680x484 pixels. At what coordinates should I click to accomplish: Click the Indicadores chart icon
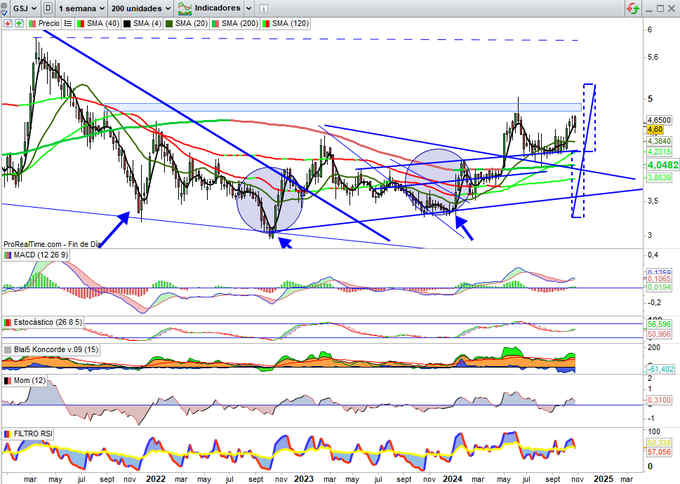184,8
